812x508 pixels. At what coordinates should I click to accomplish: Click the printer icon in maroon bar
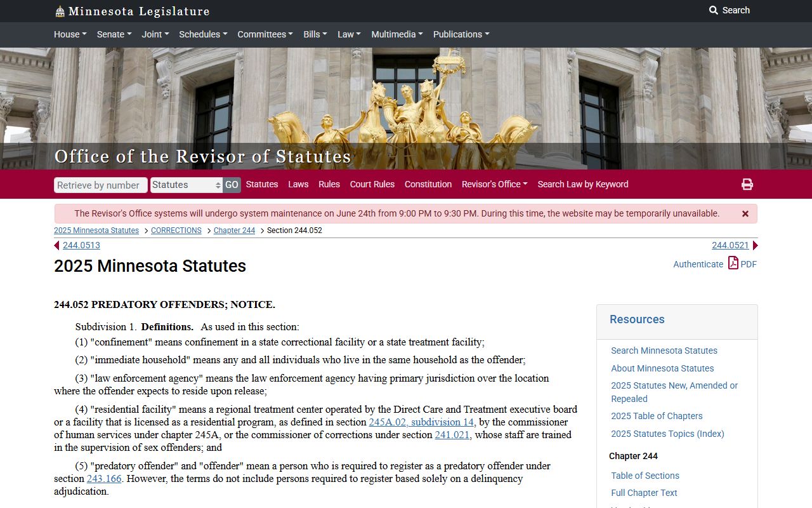[x=747, y=184]
